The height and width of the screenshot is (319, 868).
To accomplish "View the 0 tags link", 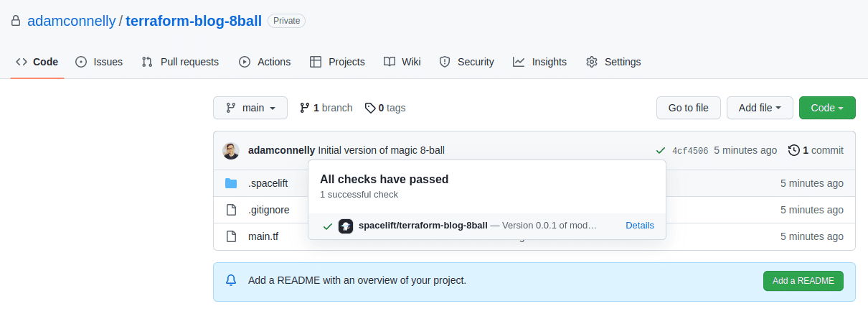I will point(385,108).
